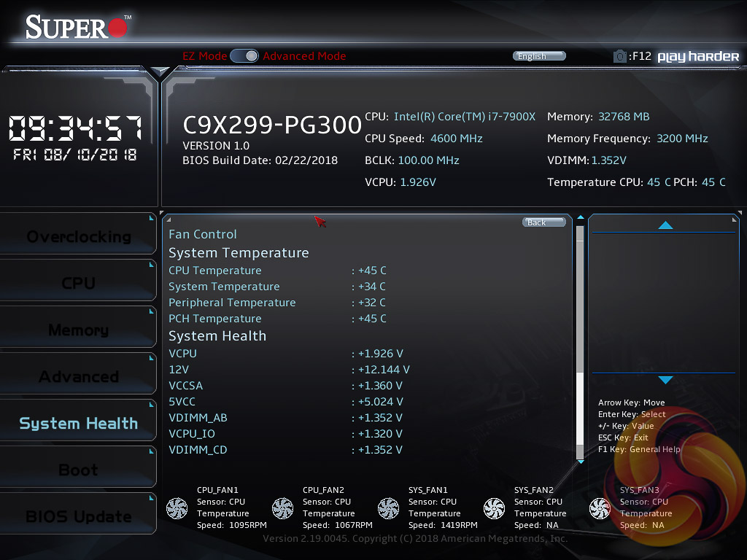Click scrollbar down arrow of the main list

tap(580, 462)
